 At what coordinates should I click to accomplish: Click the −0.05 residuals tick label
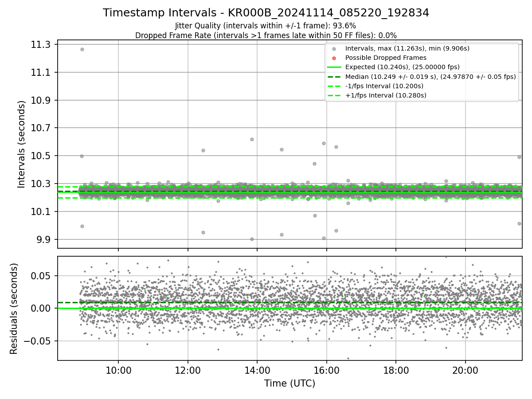(x=37, y=341)
